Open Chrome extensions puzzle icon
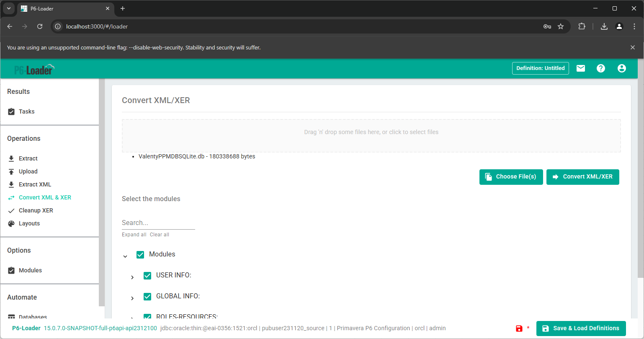The width and height of the screenshot is (644, 339). [582, 26]
